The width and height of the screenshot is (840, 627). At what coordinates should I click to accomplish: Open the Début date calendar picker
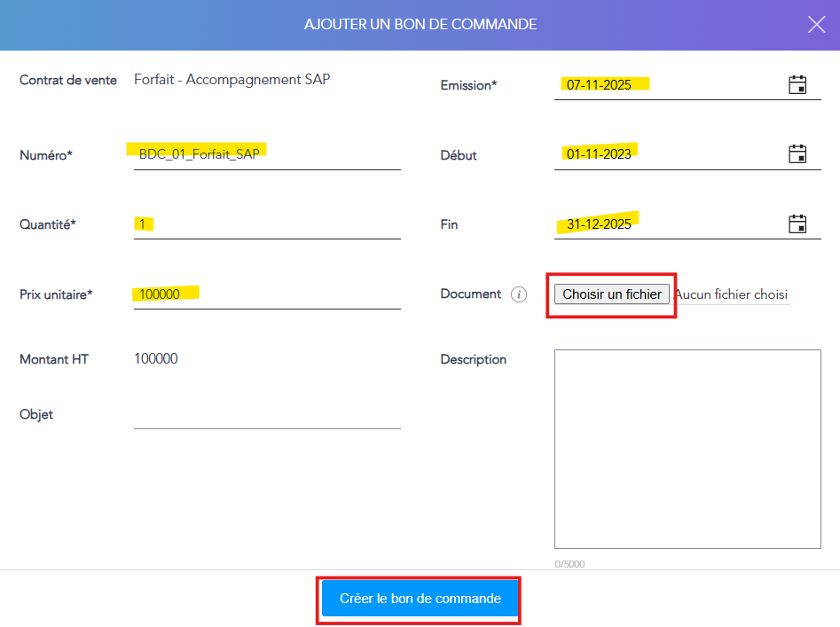pos(797,153)
